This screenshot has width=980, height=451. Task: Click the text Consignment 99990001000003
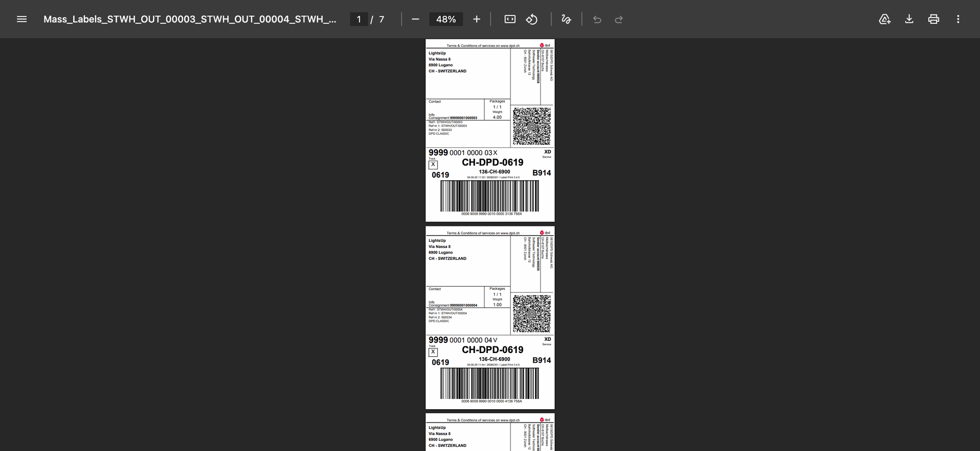[453, 118]
